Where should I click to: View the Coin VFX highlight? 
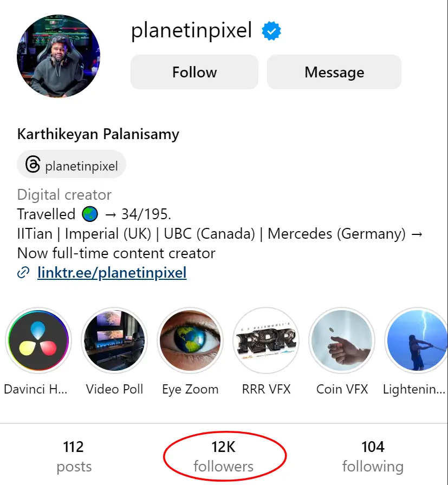point(341,340)
